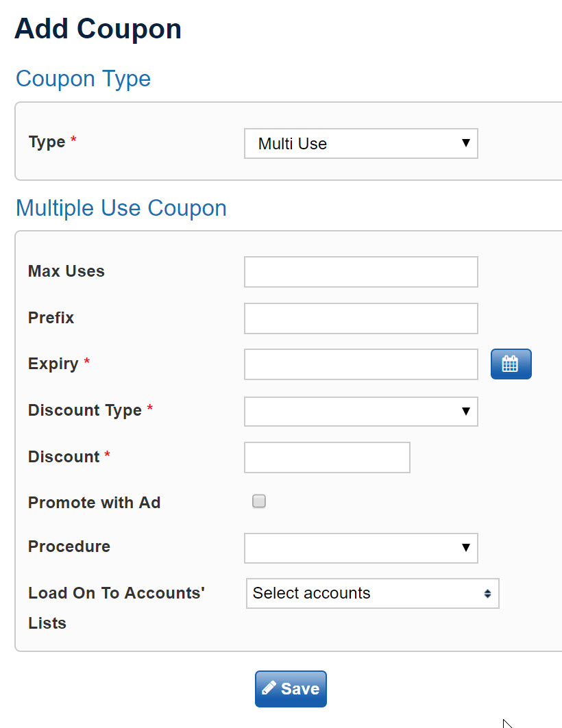Open the Expiry calendar date picker
The height and width of the screenshot is (728, 562).
tap(511, 364)
